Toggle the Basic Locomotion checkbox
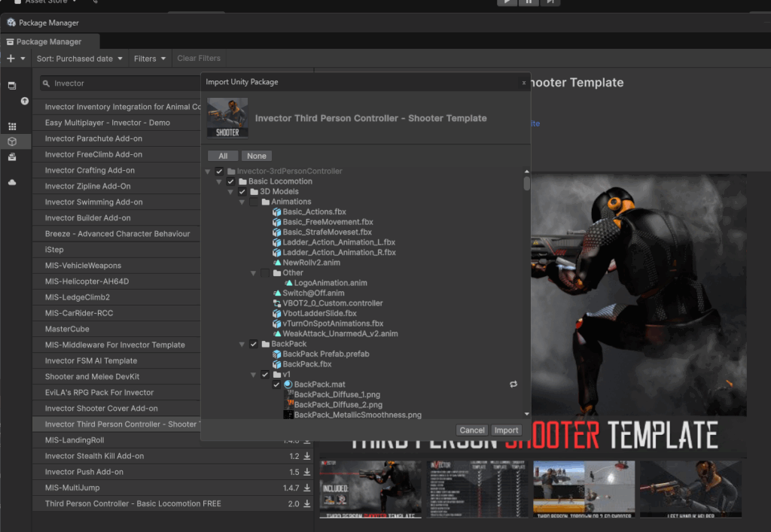The image size is (771, 532). [x=230, y=181]
